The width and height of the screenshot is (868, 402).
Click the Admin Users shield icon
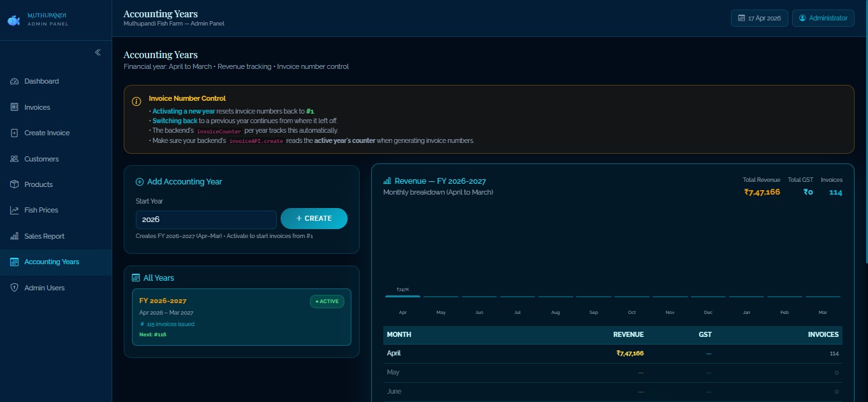[x=15, y=288]
